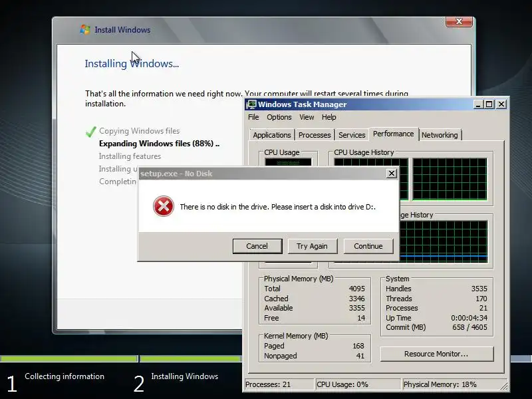Click Cancel in the No Disk dialog
This screenshot has height=399, width=532.
(257, 246)
